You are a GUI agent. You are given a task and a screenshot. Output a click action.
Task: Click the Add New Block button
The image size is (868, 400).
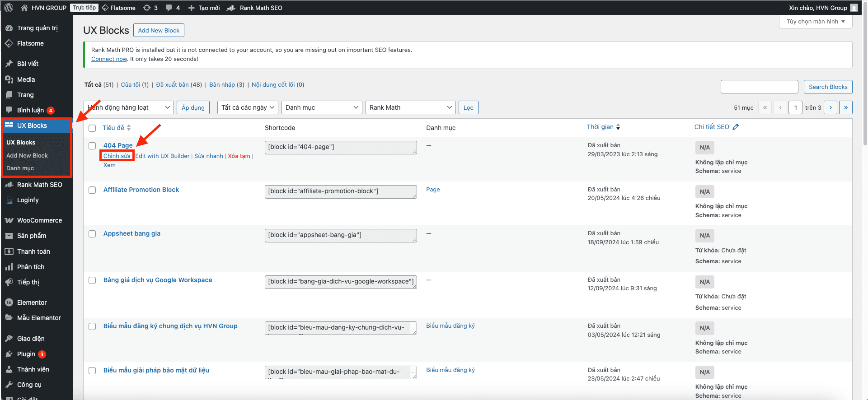159,30
